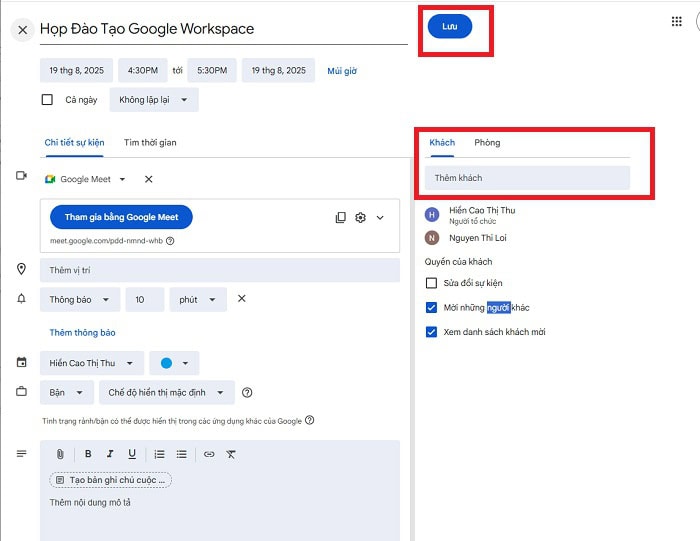
Task: Open the Bận availability dropdown
Action: [x=67, y=392]
